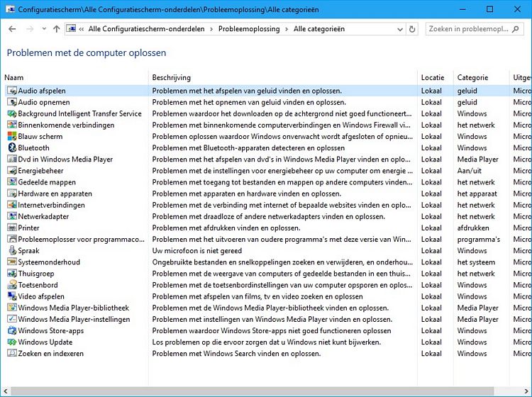Viewport: 532px width, 397px height.
Task: Click the Netwerkadapter icon
Action: (12, 216)
